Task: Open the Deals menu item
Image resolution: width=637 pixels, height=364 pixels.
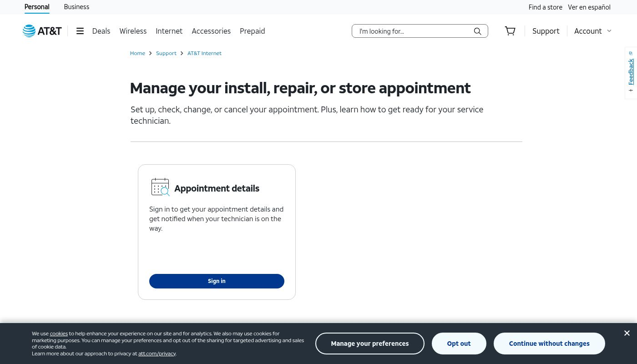Action: (101, 31)
